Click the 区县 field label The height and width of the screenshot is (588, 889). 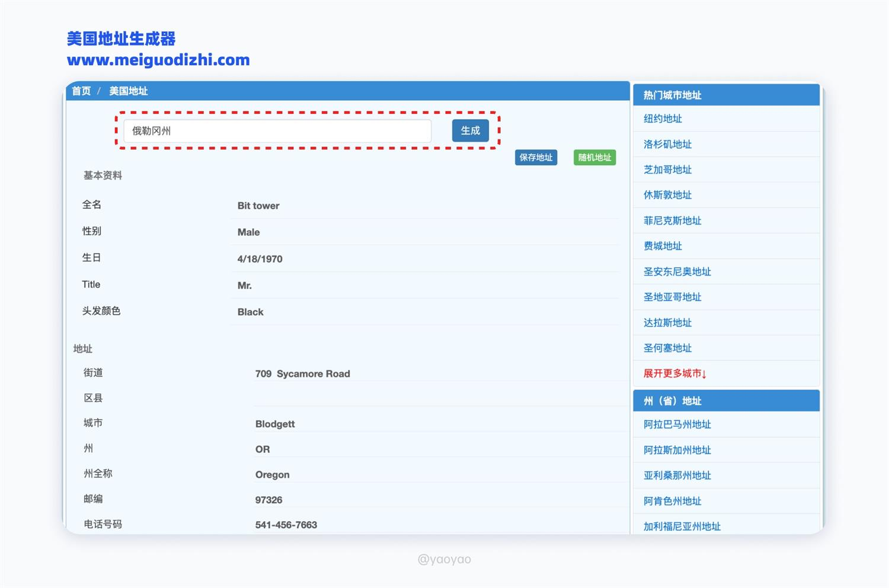tap(93, 398)
